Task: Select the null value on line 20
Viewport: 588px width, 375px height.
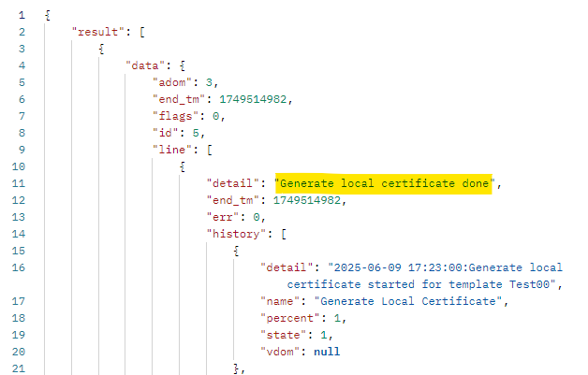Action: tap(327, 353)
